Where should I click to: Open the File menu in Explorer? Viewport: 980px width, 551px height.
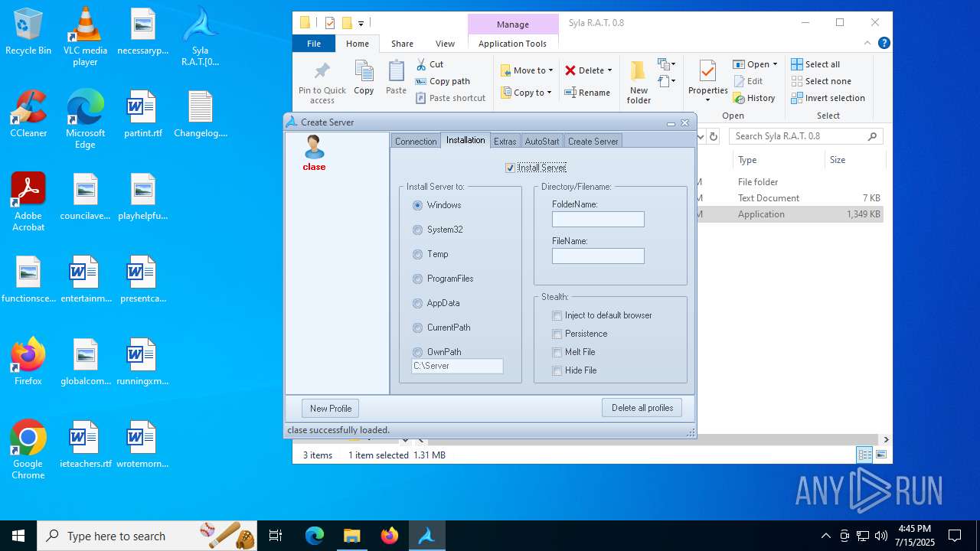point(314,44)
